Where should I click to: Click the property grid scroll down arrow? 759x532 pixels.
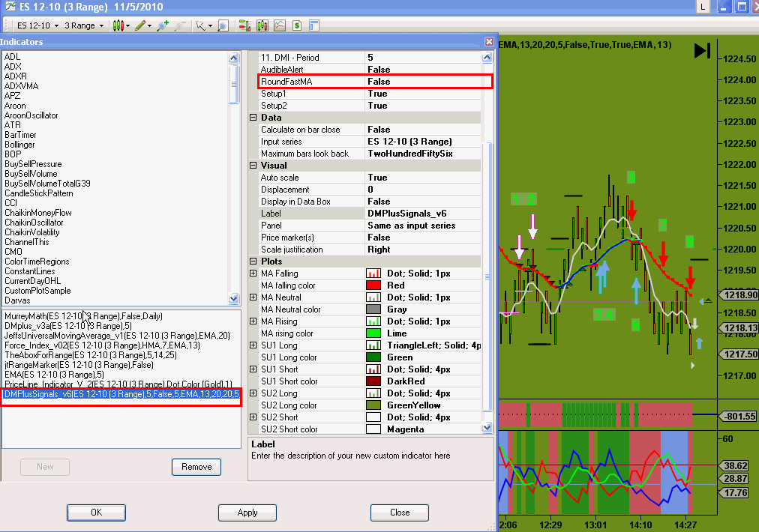(487, 428)
